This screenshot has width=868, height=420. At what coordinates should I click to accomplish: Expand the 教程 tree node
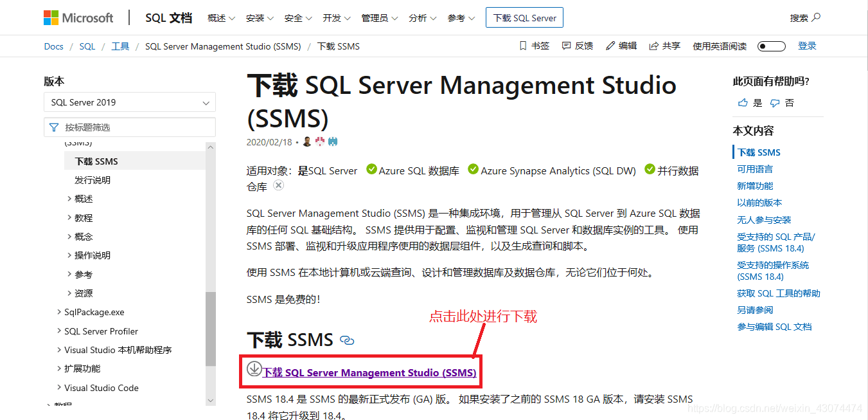point(69,217)
